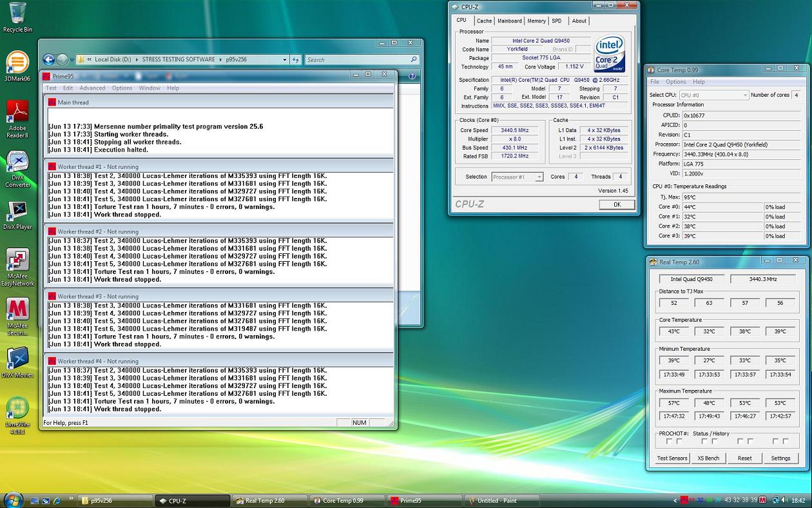
Task: Click the Worker thread #1 window icon
Action: pos(52,167)
